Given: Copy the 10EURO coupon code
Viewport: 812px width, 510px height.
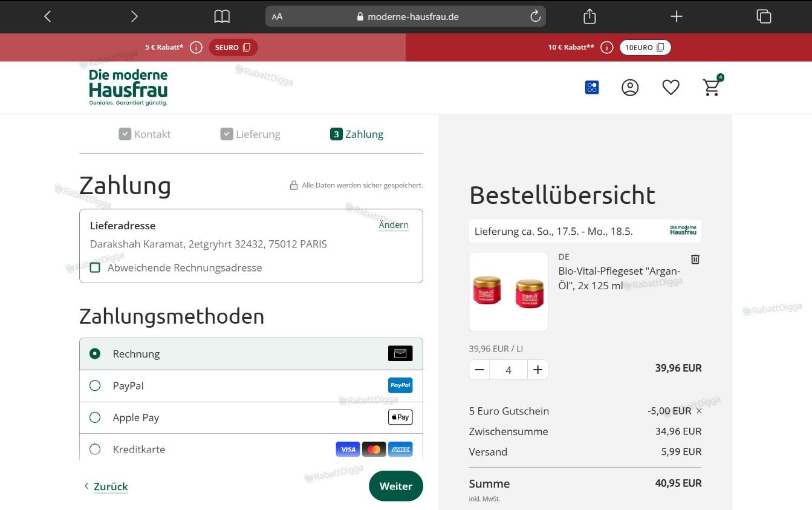Looking at the screenshot, I should pos(645,47).
